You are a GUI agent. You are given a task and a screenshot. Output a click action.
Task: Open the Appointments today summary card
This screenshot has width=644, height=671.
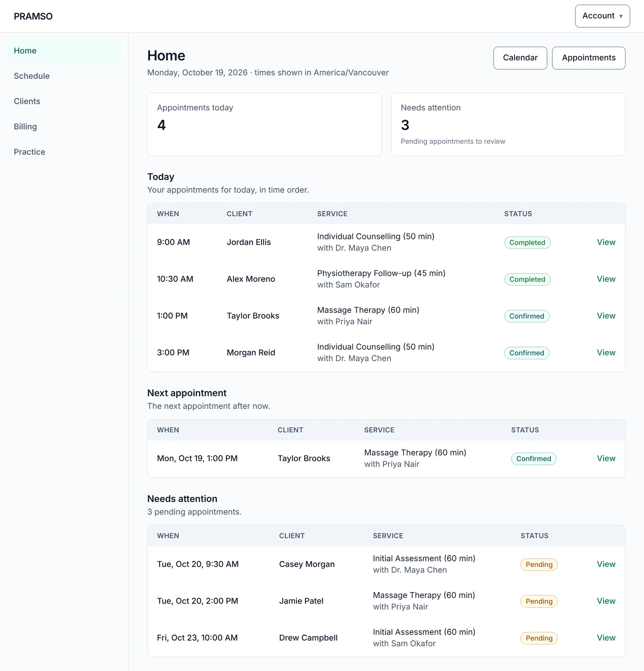tap(264, 124)
